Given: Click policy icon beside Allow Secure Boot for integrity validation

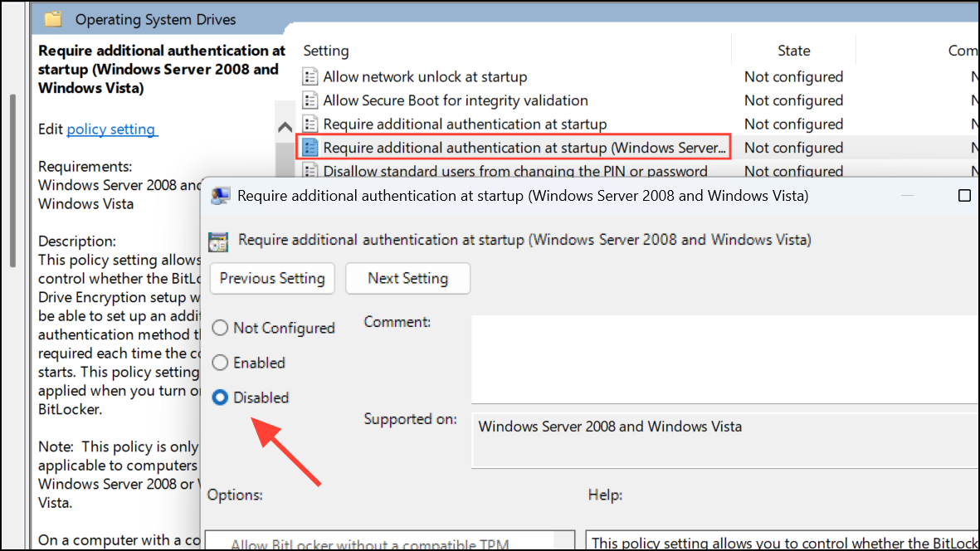Looking at the screenshot, I should coord(310,100).
